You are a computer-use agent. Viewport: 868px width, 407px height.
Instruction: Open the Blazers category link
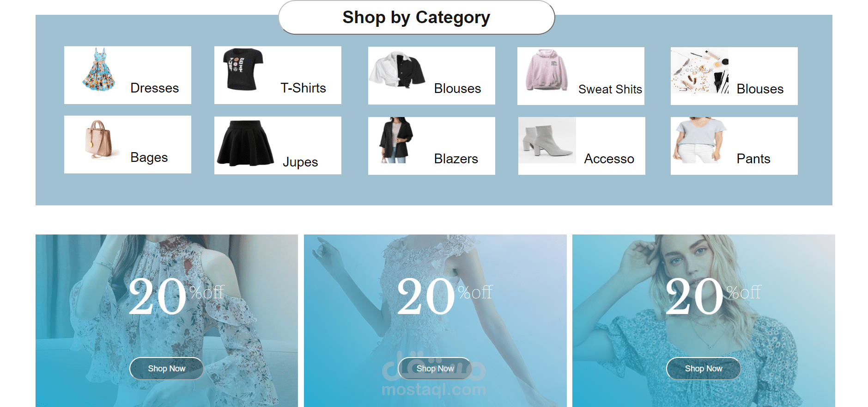click(456, 159)
